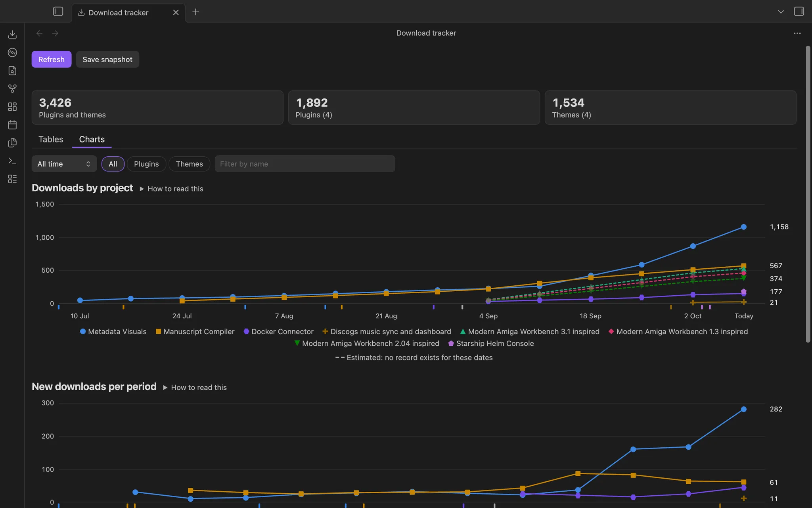Toggle Manuscript Compiler legend series

(x=195, y=332)
